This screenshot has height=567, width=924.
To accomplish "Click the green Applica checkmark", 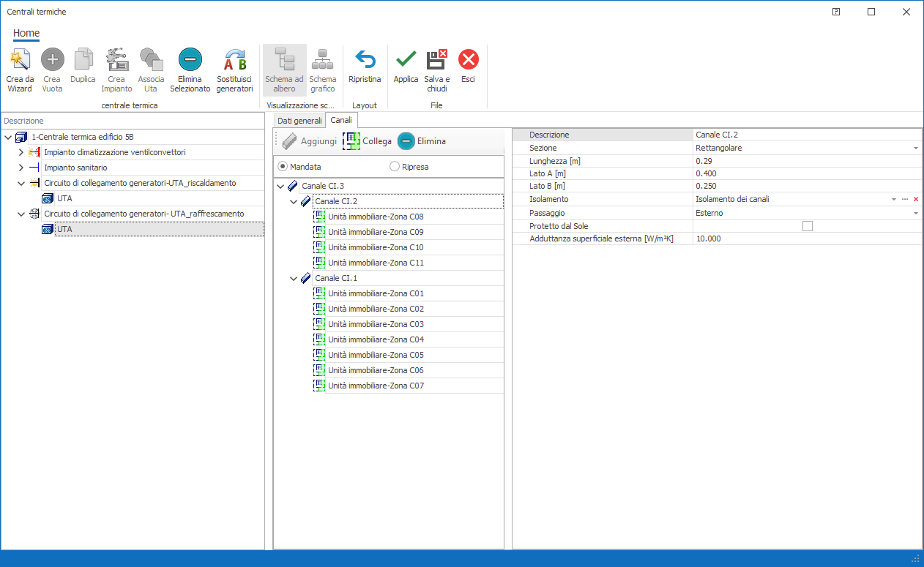I will tap(406, 60).
